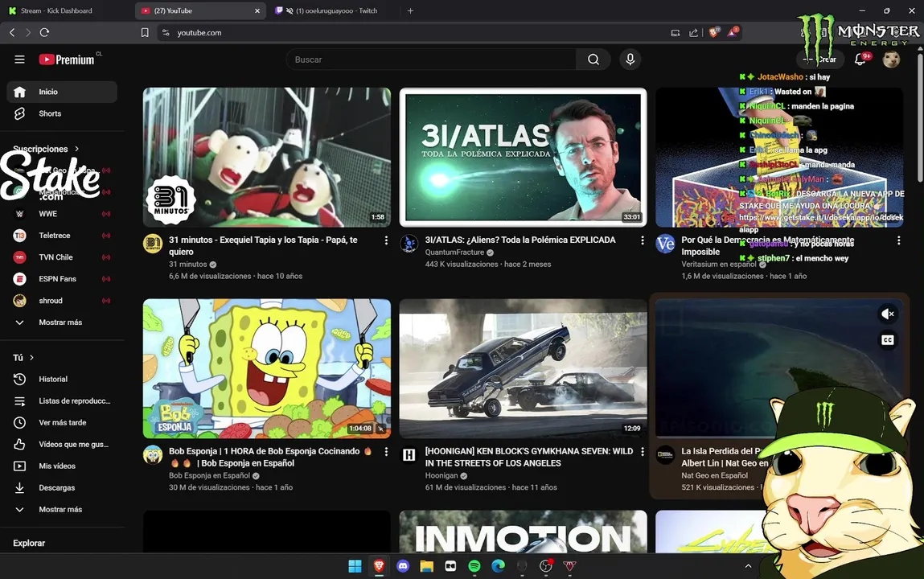Click the Brave Shields lion icon

point(714,32)
